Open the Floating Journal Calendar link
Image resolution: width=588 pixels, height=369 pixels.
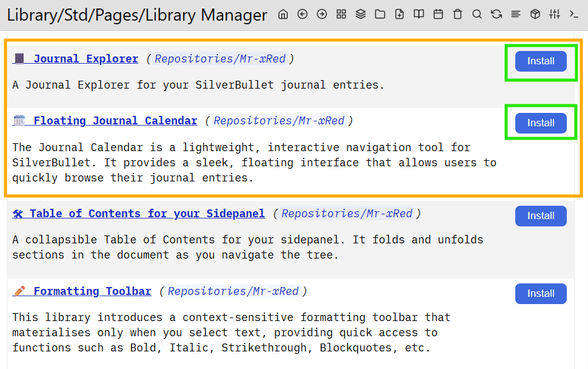click(x=115, y=121)
